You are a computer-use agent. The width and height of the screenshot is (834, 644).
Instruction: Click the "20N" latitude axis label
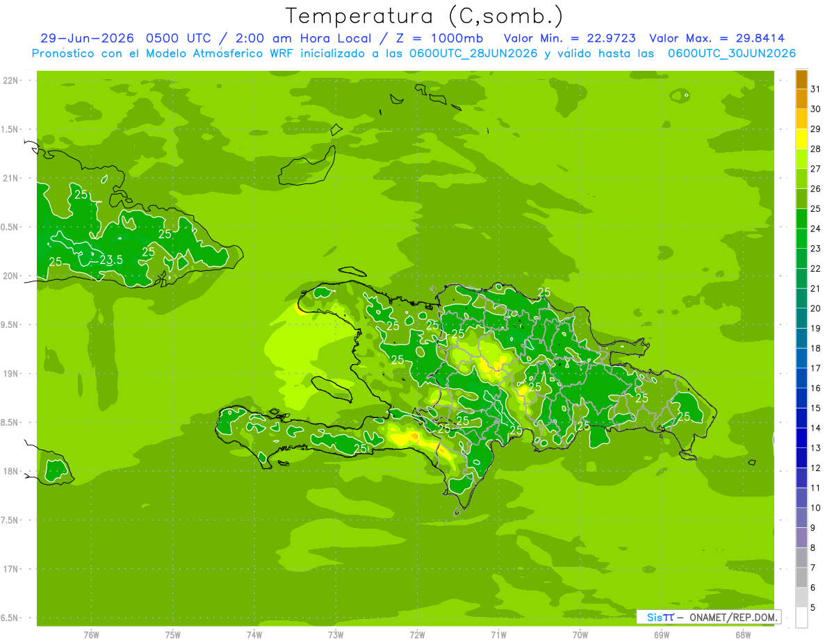click(x=10, y=276)
